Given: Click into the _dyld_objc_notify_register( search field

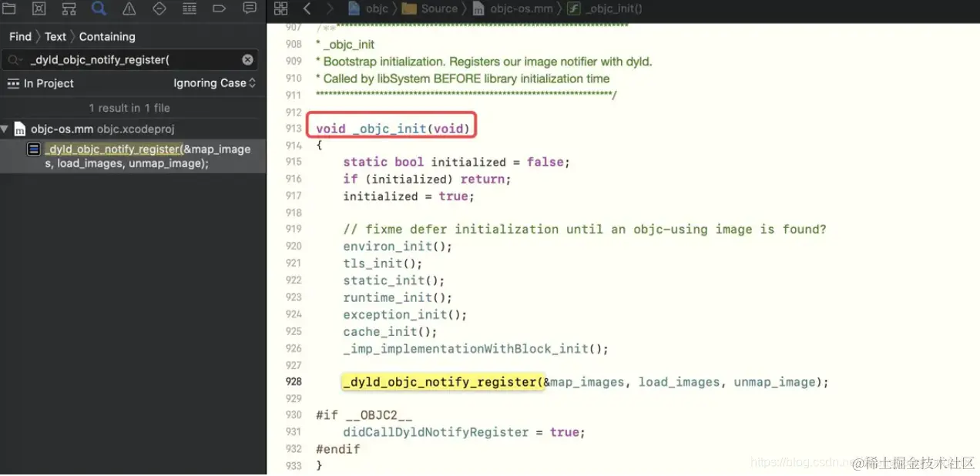Looking at the screenshot, I should point(131,60).
